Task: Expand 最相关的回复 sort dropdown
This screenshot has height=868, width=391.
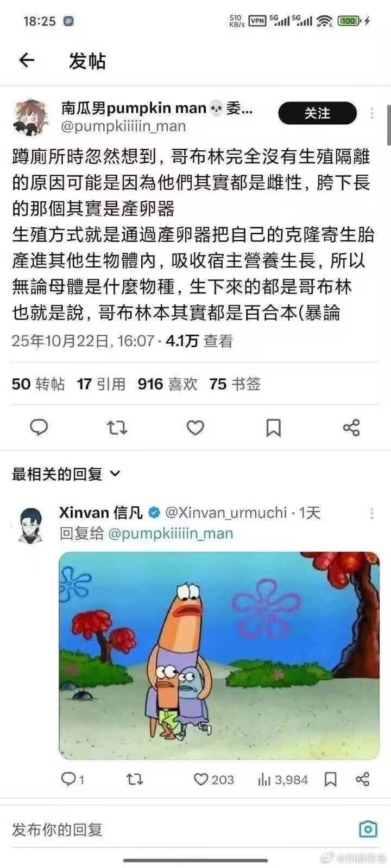Action: [66, 474]
